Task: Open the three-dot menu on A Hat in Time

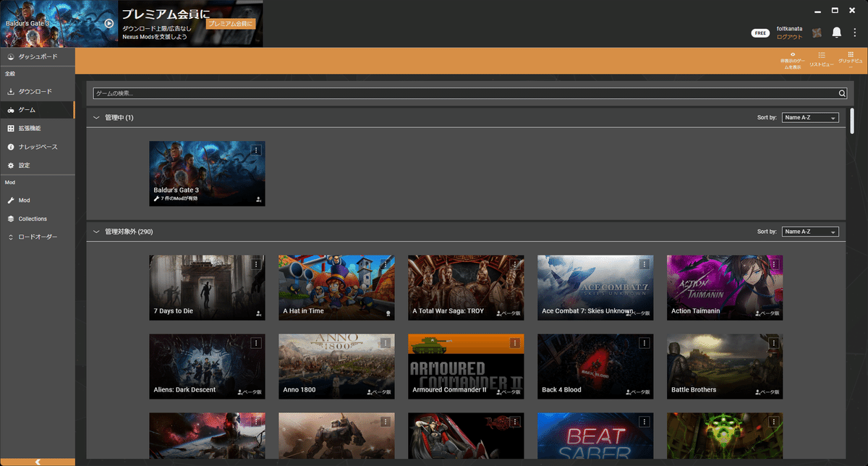Action: 385,264
